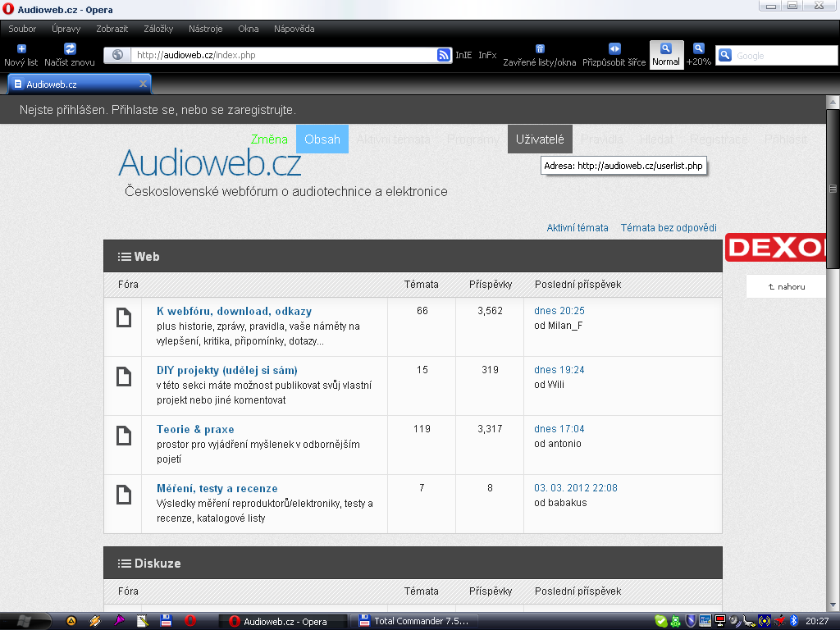The width and height of the screenshot is (840, 630).
Task: Click the forum page icon beside Teorie & praxe
Action: (124, 436)
